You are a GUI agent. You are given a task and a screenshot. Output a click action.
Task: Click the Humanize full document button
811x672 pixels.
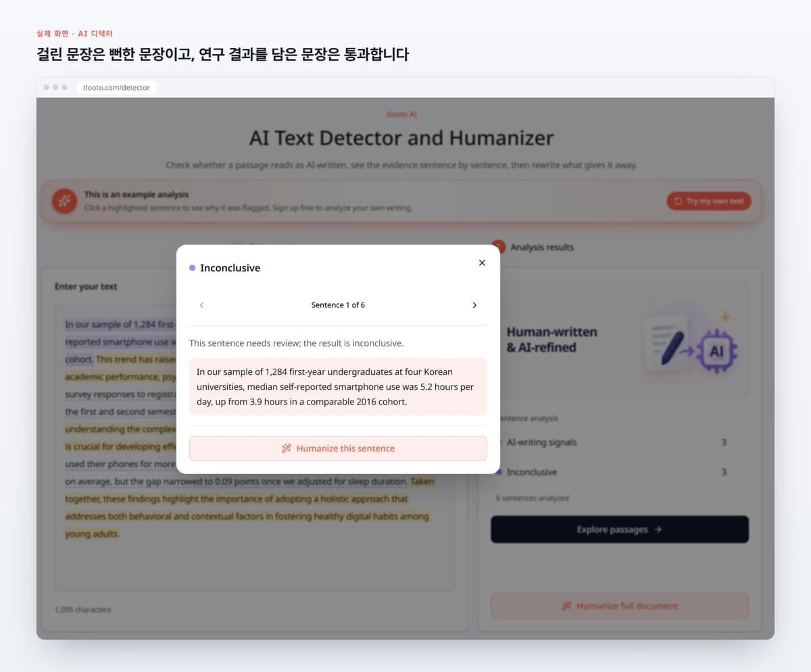[x=620, y=606]
